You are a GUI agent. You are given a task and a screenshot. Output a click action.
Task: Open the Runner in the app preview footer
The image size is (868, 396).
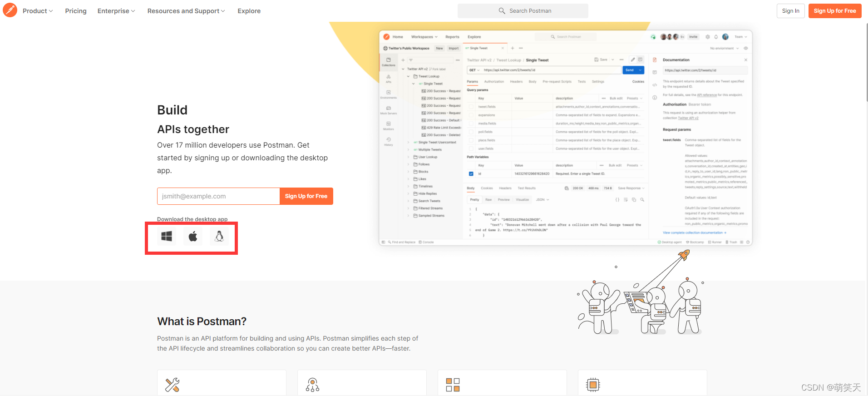coord(715,242)
